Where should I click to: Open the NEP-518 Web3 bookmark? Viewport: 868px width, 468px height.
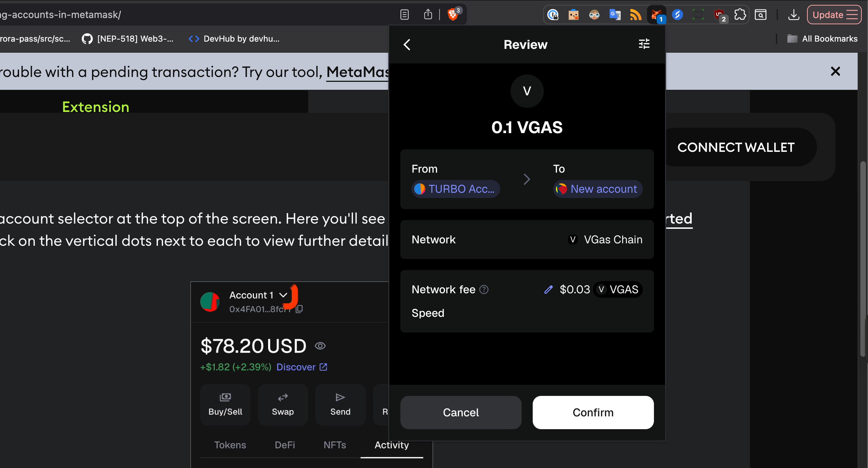coord(128,39)
